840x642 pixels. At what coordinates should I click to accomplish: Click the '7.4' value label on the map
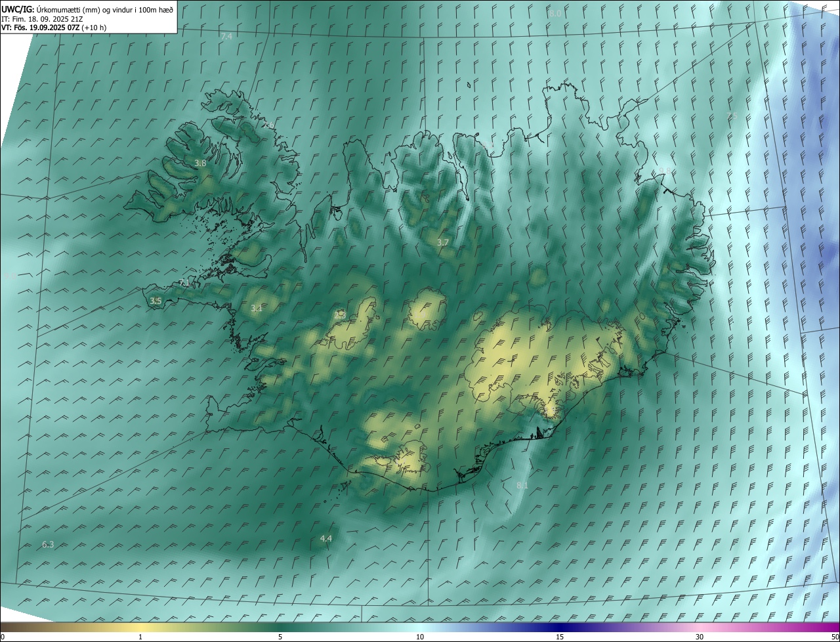[x=226, y=37]
